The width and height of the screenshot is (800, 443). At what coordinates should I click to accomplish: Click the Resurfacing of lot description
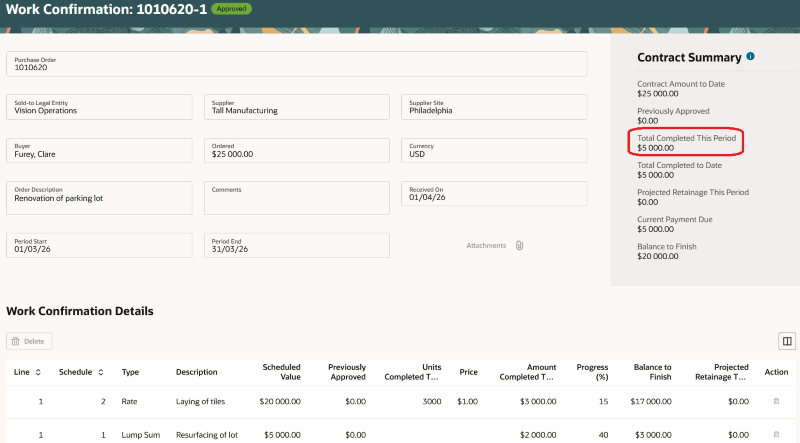pos(207,435)
